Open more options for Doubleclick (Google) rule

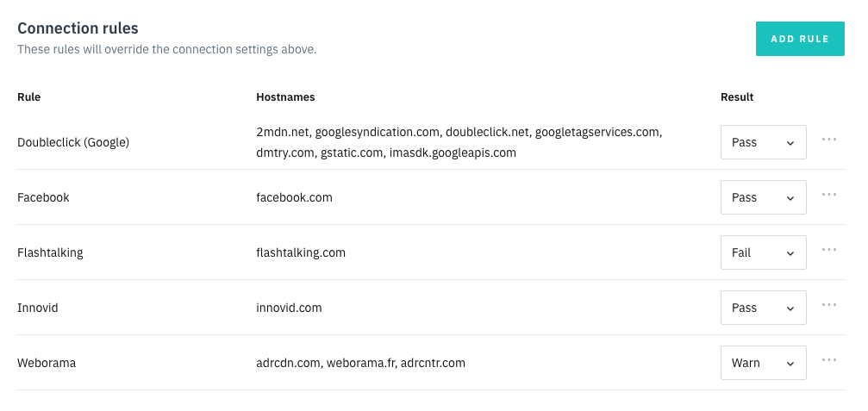pyautogui.click(x=829, y=139)
